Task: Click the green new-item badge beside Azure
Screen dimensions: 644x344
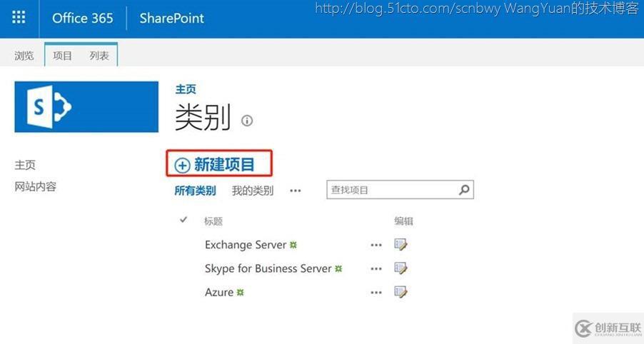Action: (x=241, y=293)
